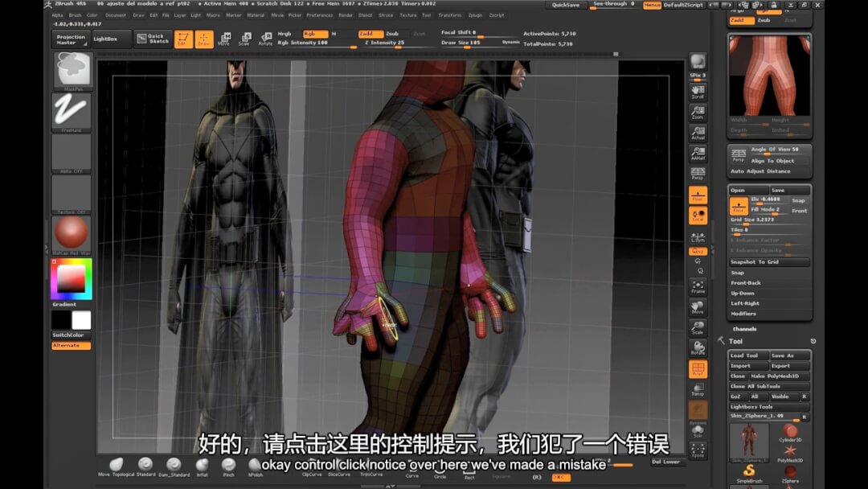The width and height of the screenshot is (868, 489).
Task: Expand the Left-Right section
Action: (745, 303)
